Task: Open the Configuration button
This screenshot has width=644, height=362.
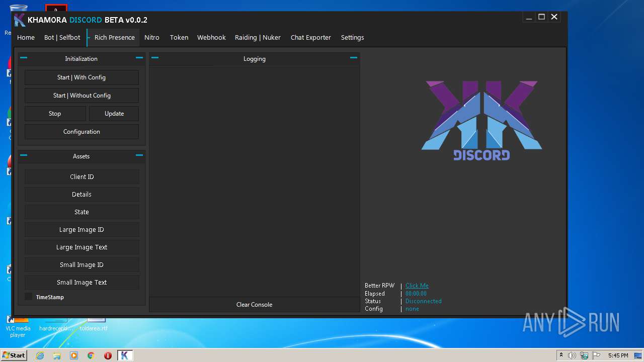Action: coord(82,132)
